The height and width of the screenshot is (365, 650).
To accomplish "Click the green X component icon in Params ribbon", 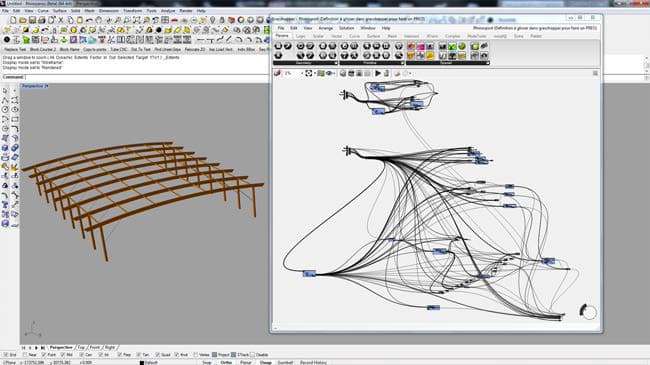I will (x=452, y=46).
